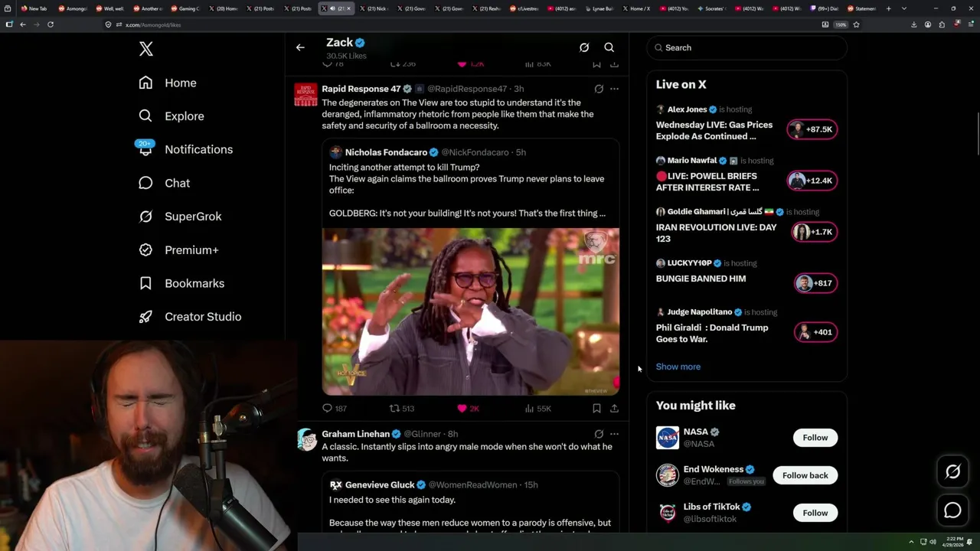The height and width of the screenshot is (551, 980).
Task: Switch to the r/Livestream browser tab
Action: [x=524, y=8]
